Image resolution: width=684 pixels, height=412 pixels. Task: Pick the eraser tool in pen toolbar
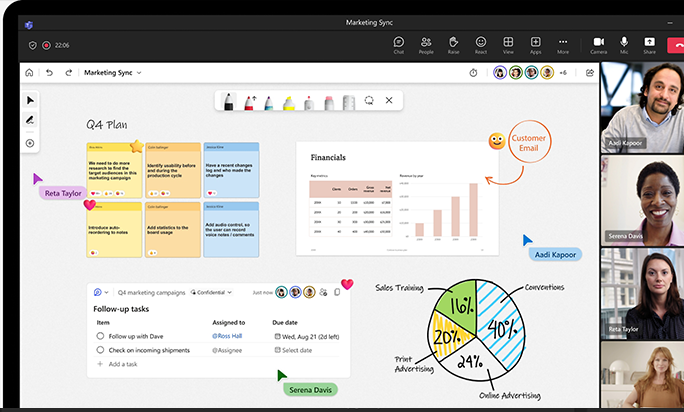(328, 101)
